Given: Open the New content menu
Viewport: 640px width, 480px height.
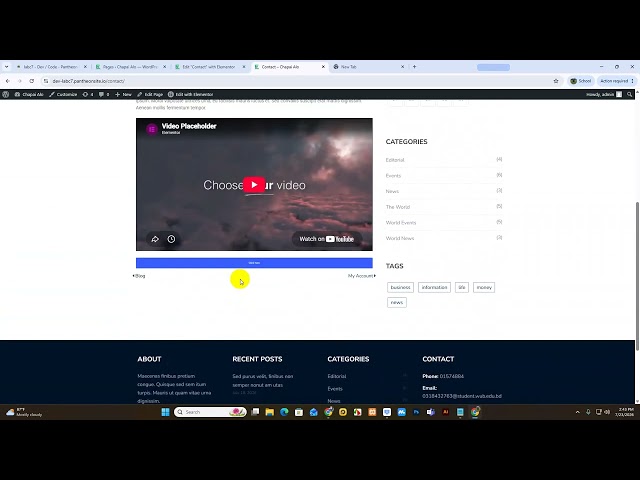Looking at the screenshot, I should tap(123, 94).
